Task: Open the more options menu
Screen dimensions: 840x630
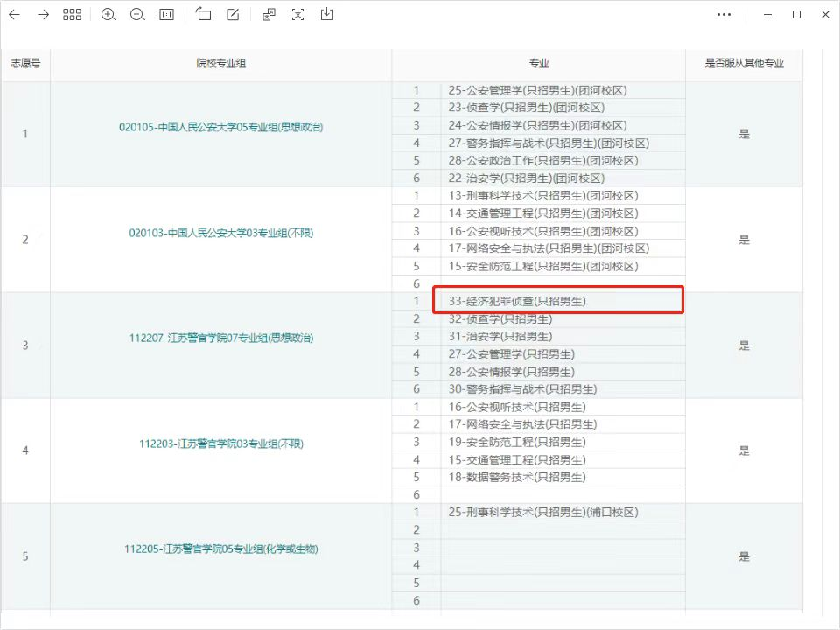Action: (x=724, y=14)
